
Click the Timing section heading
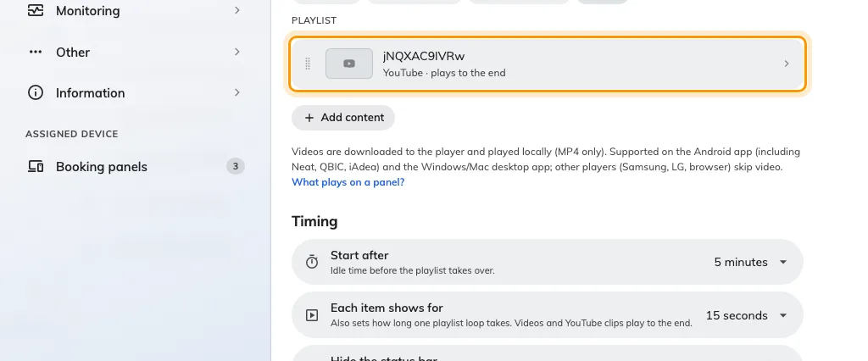(x=314, y=221)
